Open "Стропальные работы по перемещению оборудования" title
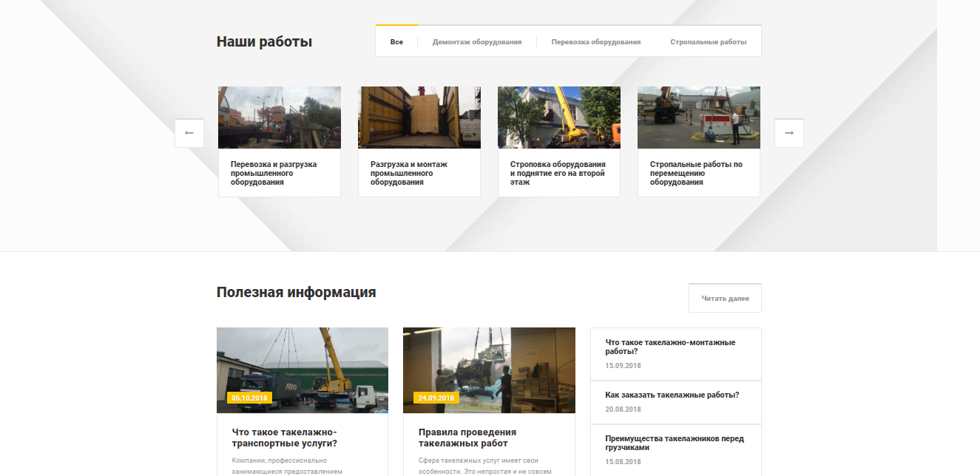Image resolution: width=980 pixels, height=476 pixels. pyautogui.click(x=696, y=173)
